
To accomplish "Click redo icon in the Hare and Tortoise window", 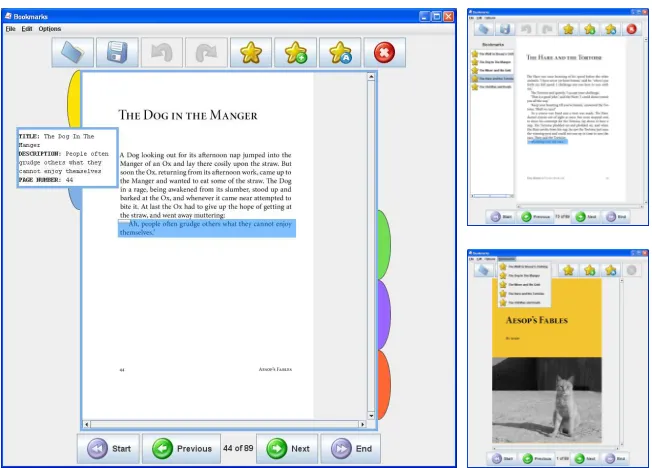I will coord(547,29).
